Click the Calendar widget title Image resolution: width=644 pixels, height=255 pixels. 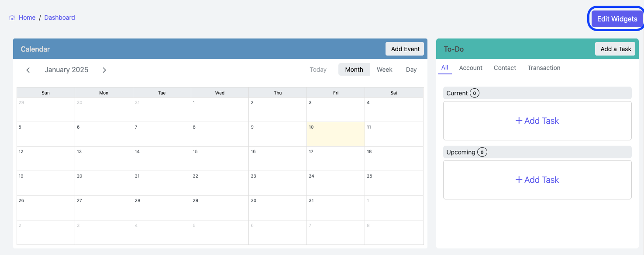[35, 49]
